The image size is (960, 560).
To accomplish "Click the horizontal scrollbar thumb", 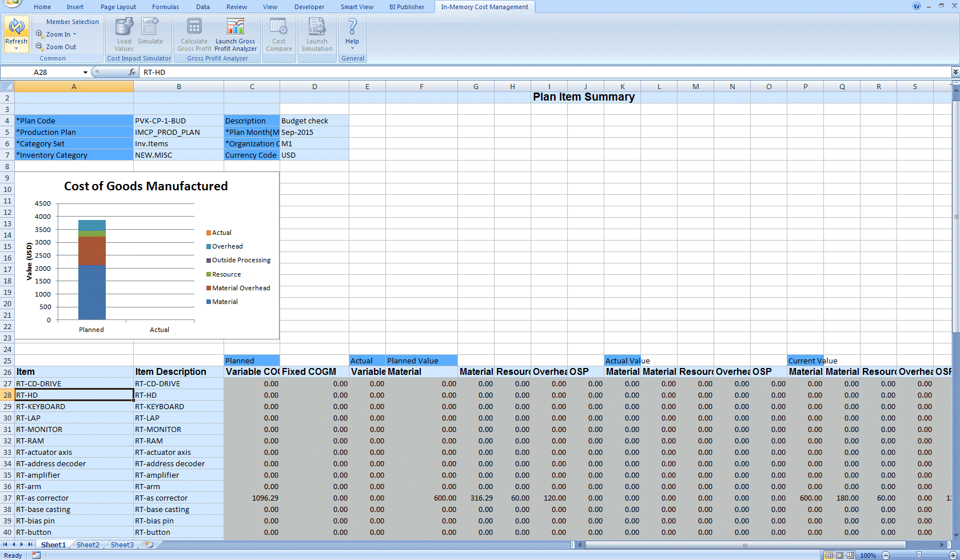I will point(745,545).
